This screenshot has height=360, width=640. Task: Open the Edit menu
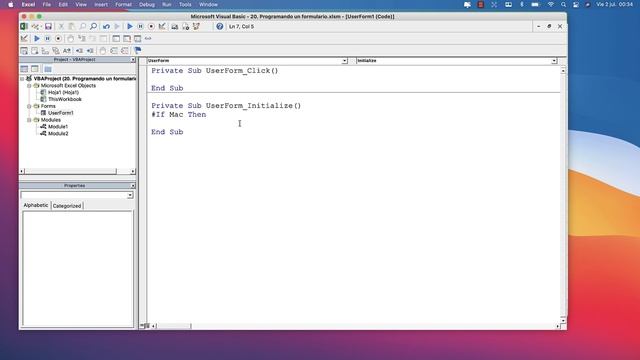[63, 4]
